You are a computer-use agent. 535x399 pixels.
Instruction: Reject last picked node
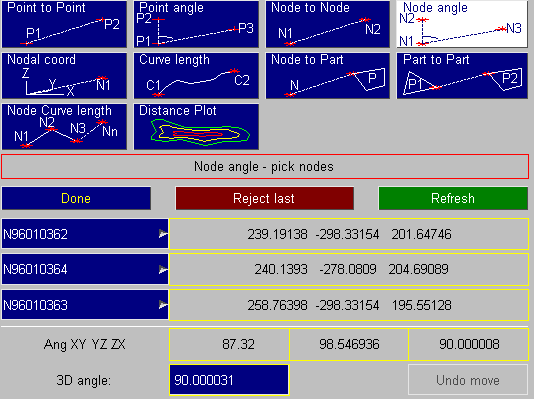click(264, 198)
